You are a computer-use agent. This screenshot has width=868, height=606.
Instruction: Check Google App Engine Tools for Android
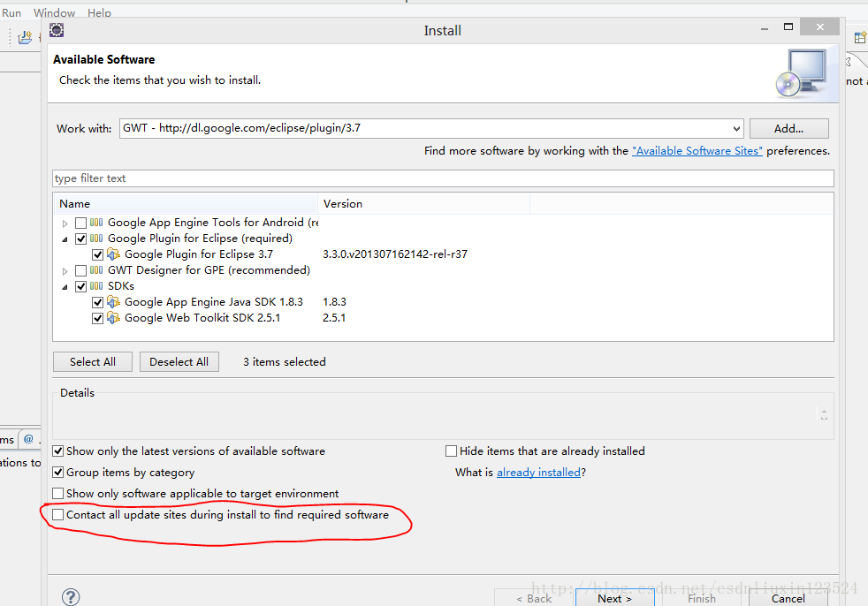tap(80, 223)
